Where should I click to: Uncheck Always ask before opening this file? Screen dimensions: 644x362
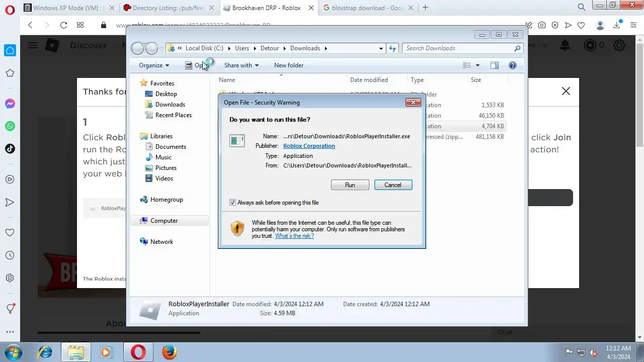click(232, 203)
